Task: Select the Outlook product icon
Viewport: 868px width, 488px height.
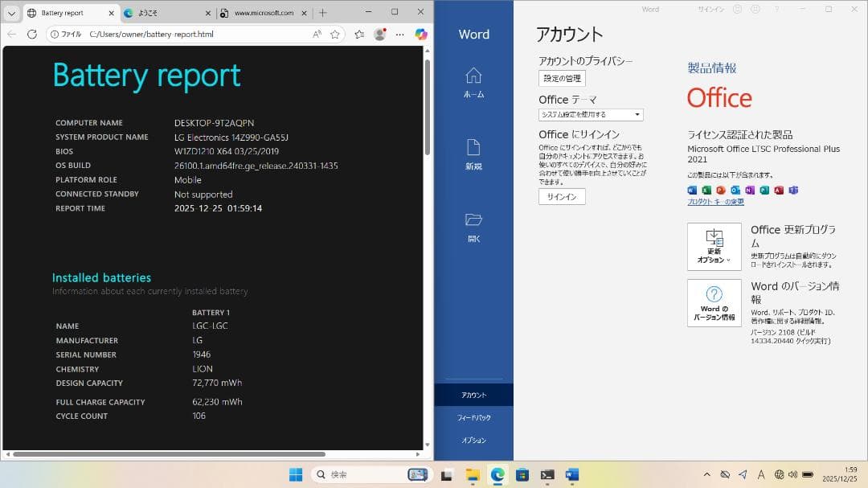Action: pyautogui.click(x=735, y=191)
